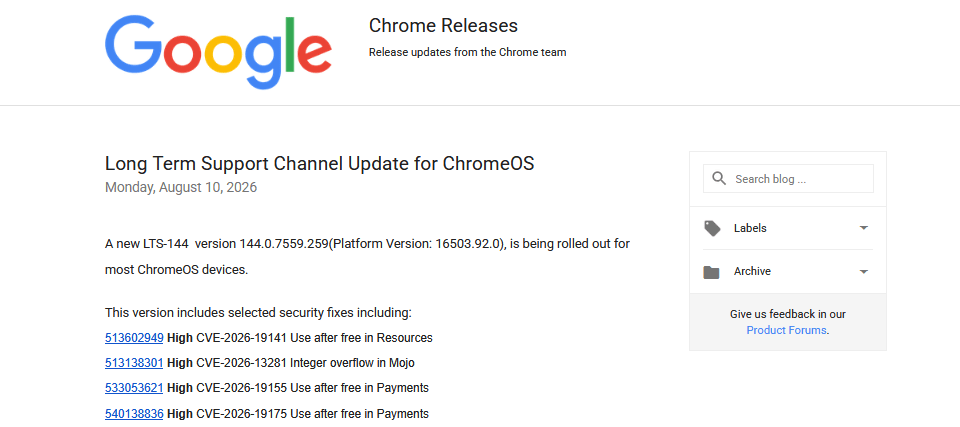
Task: Click the Google logo
Action: [219, 52]
